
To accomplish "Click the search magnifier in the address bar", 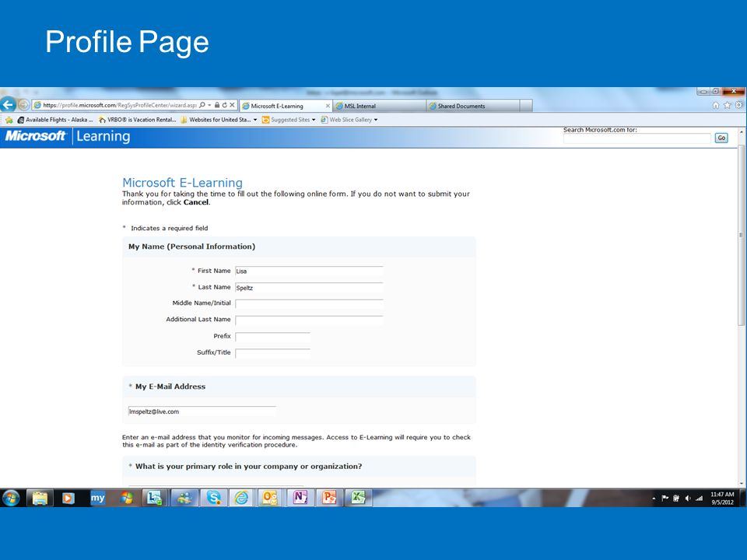I will [x=202, y=105].
